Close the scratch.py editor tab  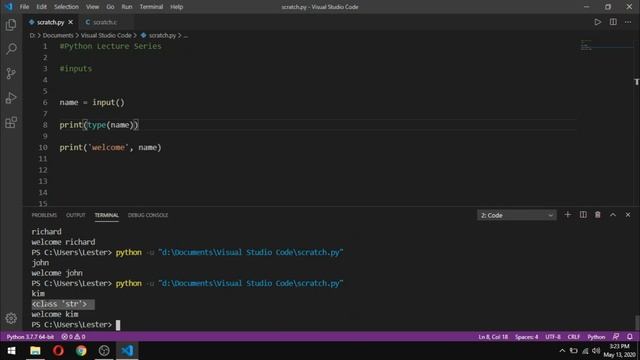[71, 22]
